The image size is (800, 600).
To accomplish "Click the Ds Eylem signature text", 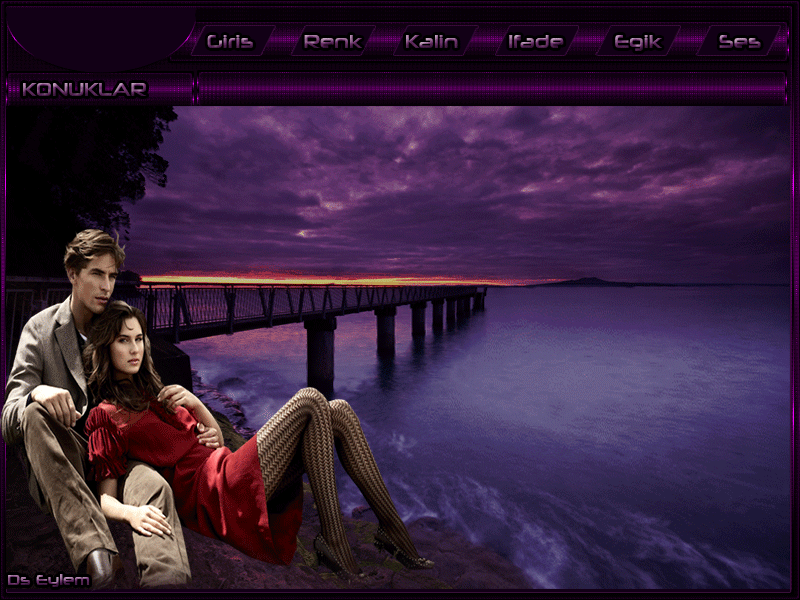I will [x=48, y=580].
